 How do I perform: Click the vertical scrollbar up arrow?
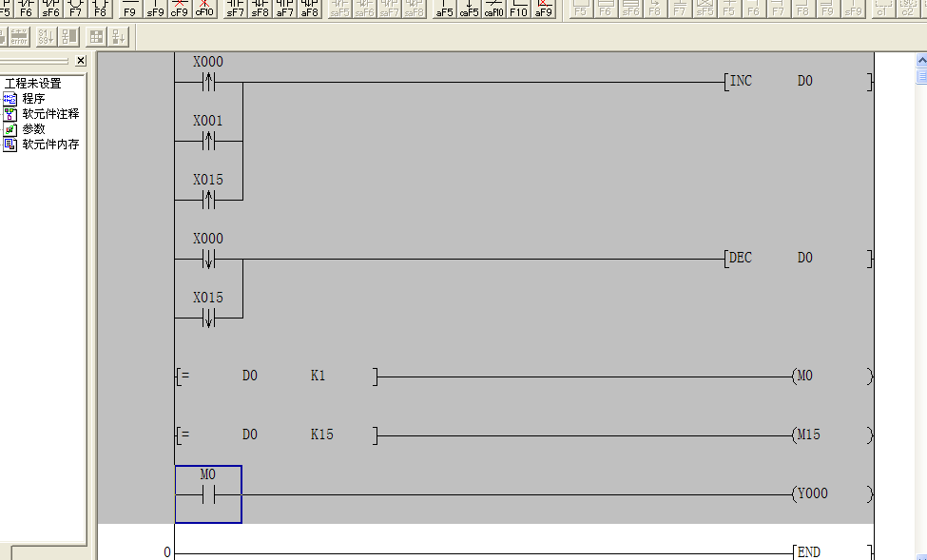coord(921,61)
